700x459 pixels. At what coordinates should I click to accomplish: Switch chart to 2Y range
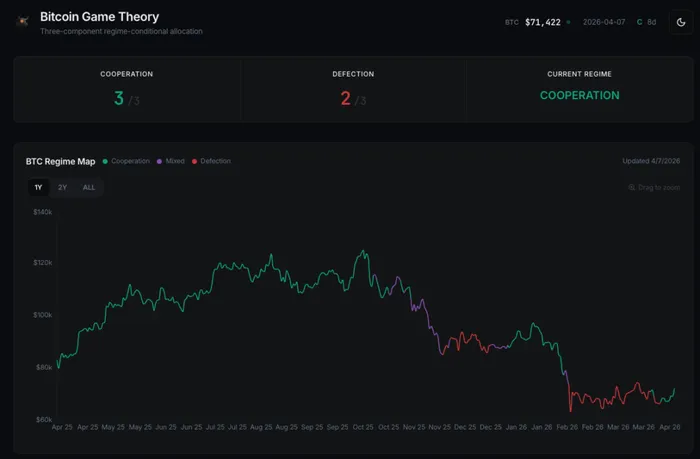click(x=62, y=187)
